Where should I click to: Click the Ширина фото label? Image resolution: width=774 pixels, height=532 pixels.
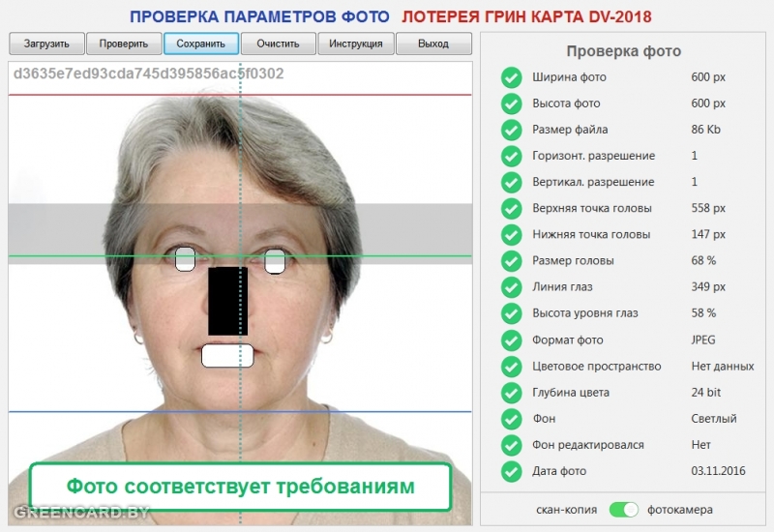(569, 77)
